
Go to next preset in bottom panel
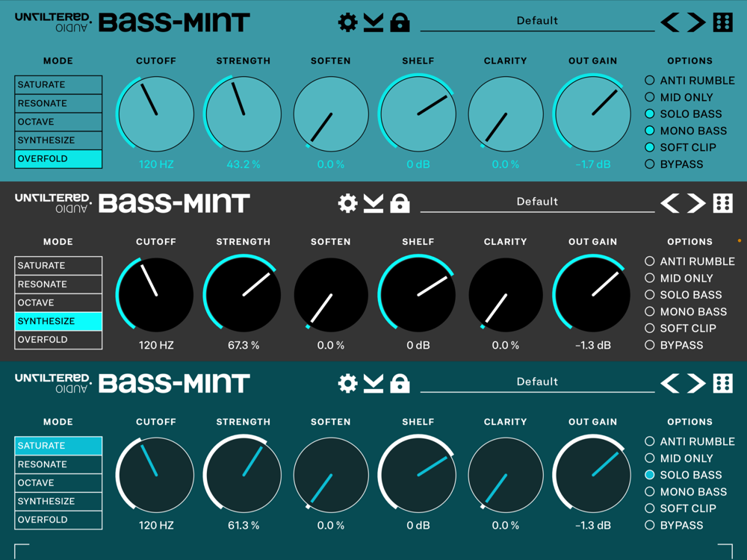pyautogui.click(x=696, y=383)
